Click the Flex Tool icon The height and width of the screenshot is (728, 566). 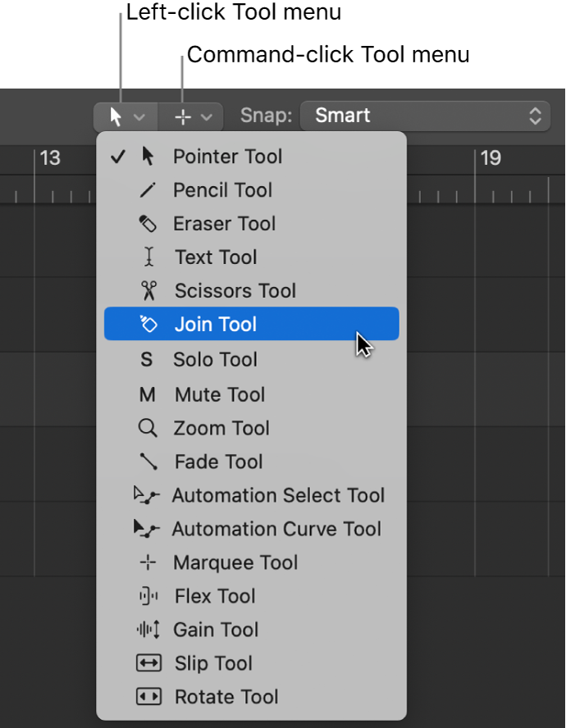coord(148,596)
